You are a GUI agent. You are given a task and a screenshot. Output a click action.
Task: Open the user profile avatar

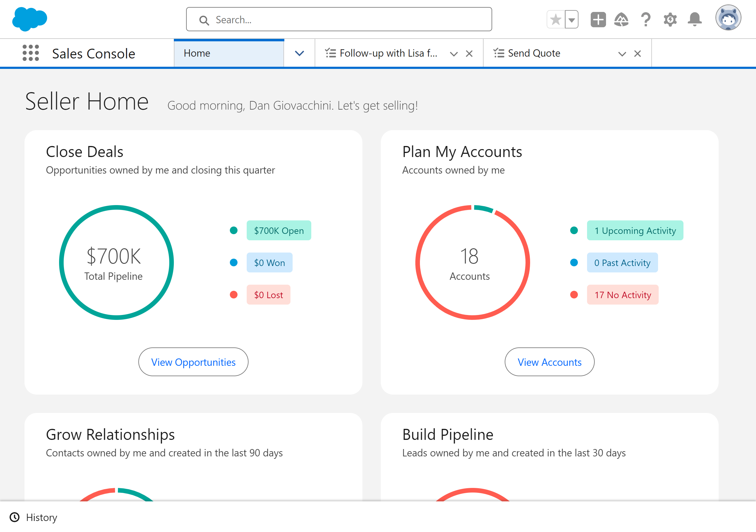pos(728,18)
